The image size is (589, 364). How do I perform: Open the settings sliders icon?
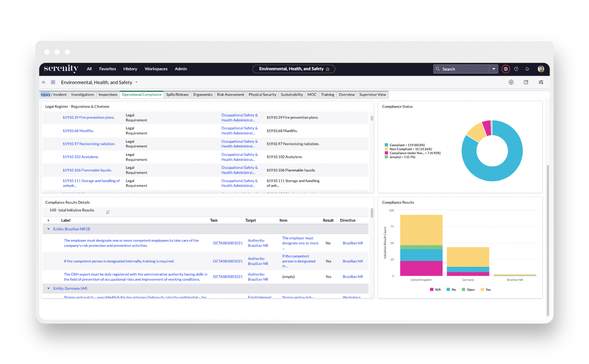click(x=541, y=82)
